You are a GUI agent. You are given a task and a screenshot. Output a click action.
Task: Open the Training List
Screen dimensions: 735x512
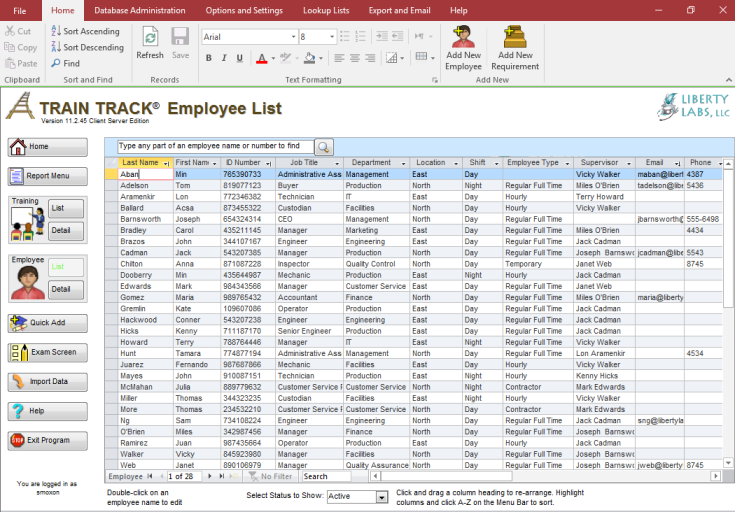point(66,208)
